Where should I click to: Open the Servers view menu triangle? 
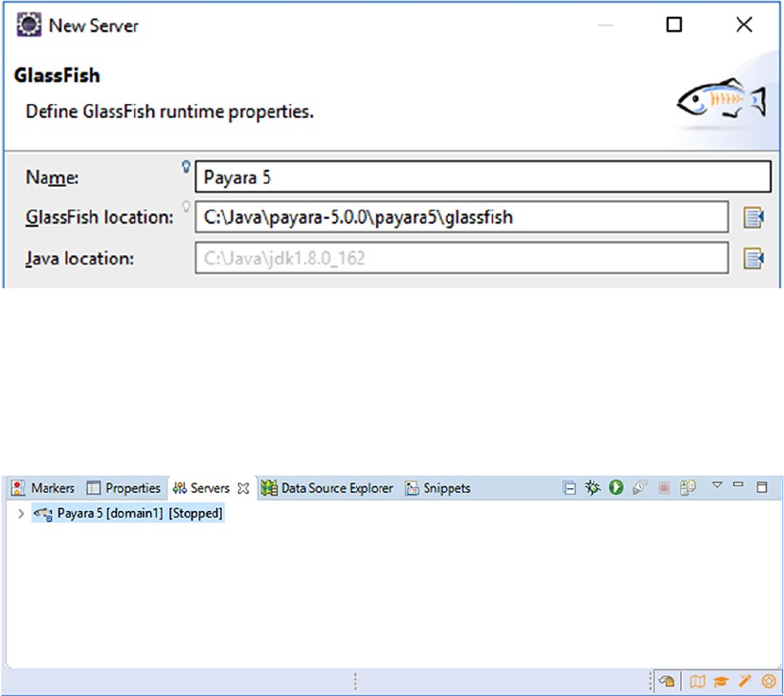click(x=717, y=484)
